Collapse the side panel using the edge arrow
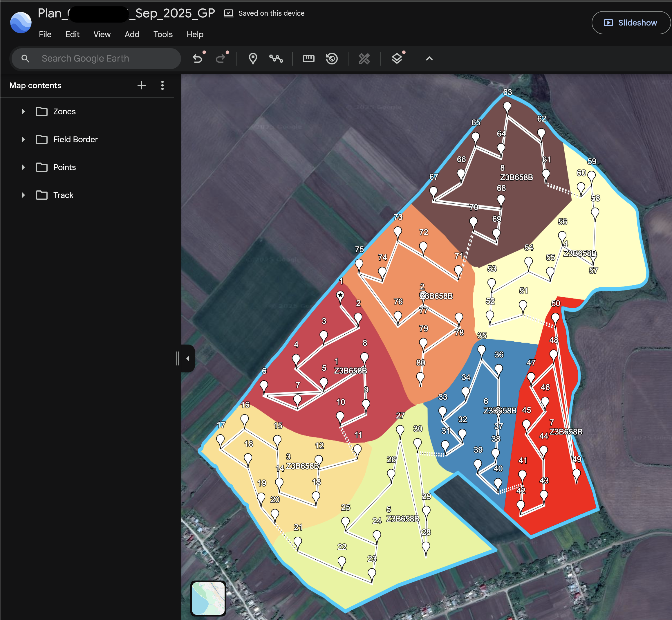Viewport: 672px width, 620px height. pyautogui.click(x=187, y=358)
